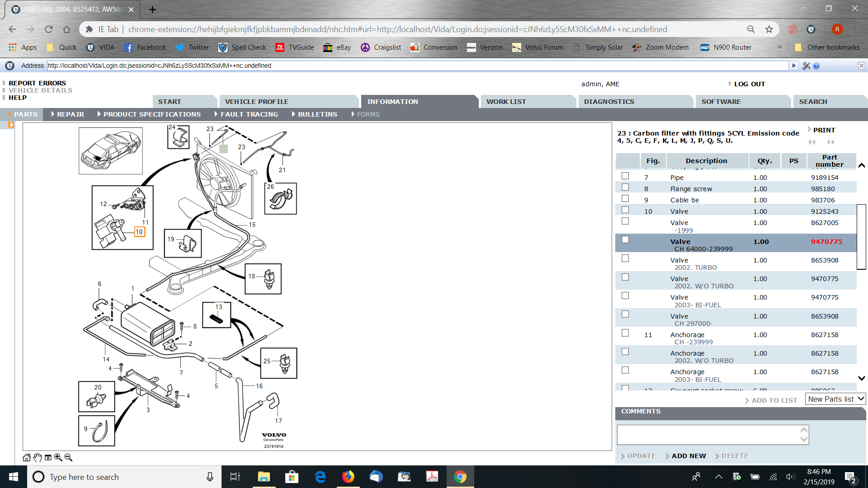Open the New Parts list dropdown
The width and height of the screenshot is (868, 488).
835,399
